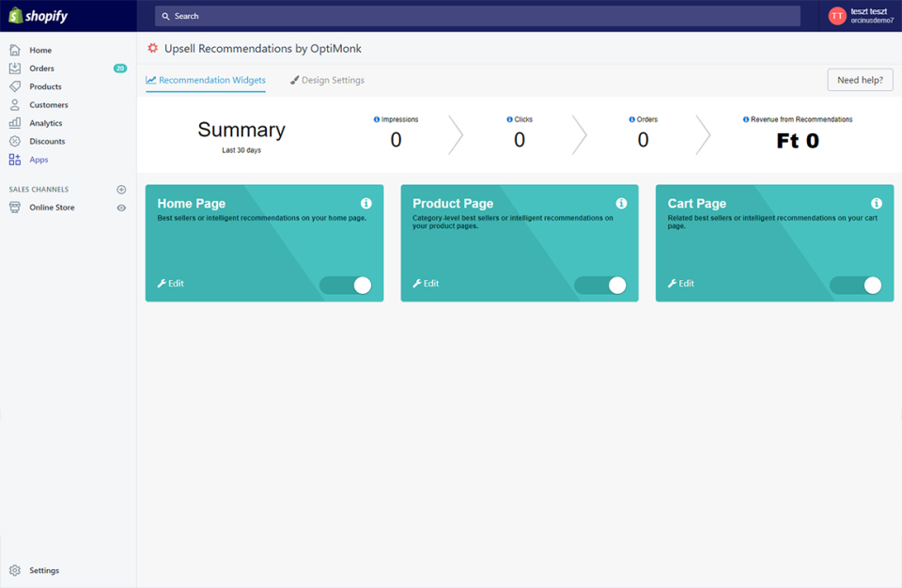Click the Home sidebar icon
Image resolution: width=902 pixels, height=588 pixels.
point(15,50)
